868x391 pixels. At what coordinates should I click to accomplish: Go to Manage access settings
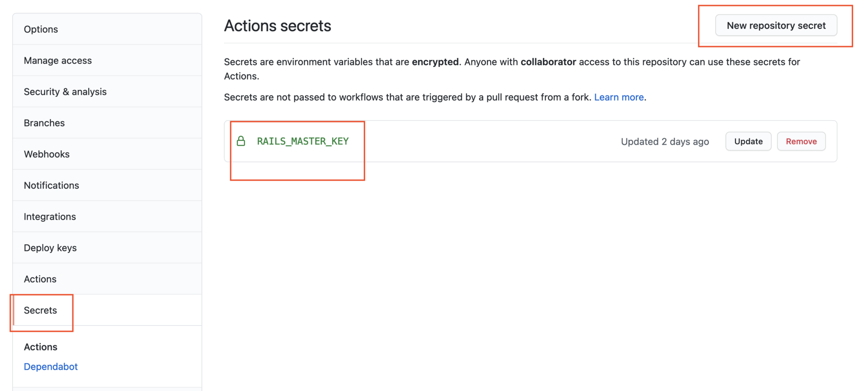(107, 61)
